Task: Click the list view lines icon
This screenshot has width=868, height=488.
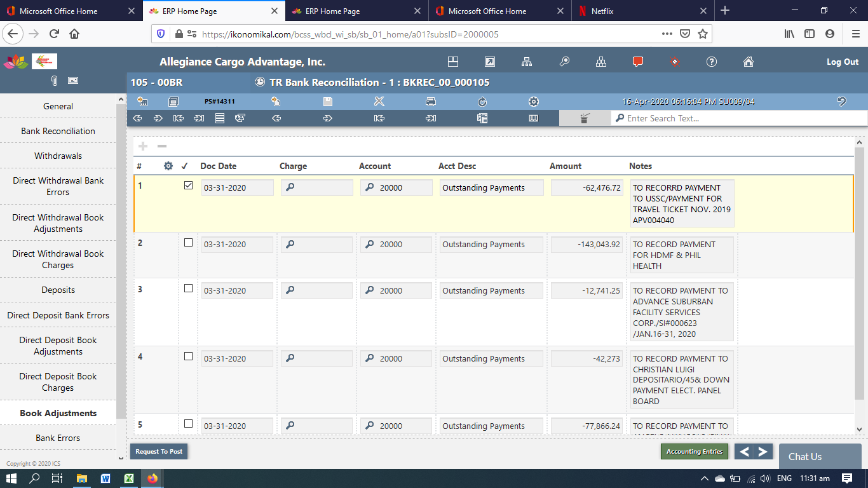Action: (x=220, y=118)
